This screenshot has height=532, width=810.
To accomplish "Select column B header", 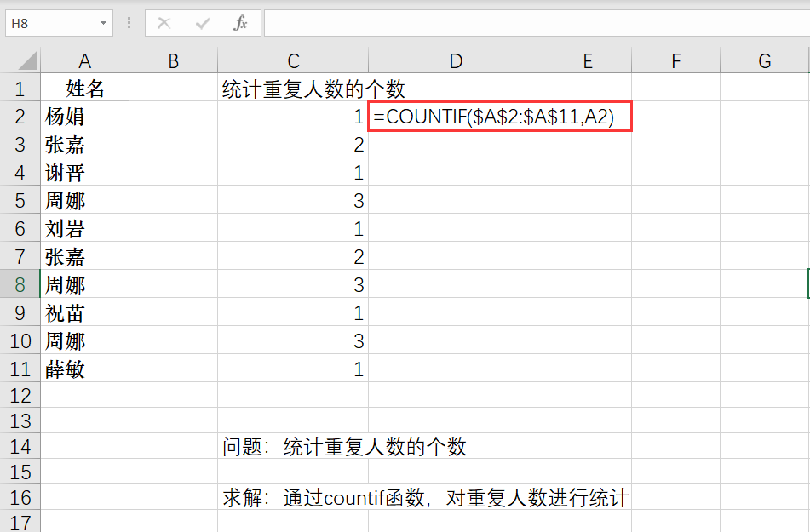I will pyautogui.click(x=173, y=61).
